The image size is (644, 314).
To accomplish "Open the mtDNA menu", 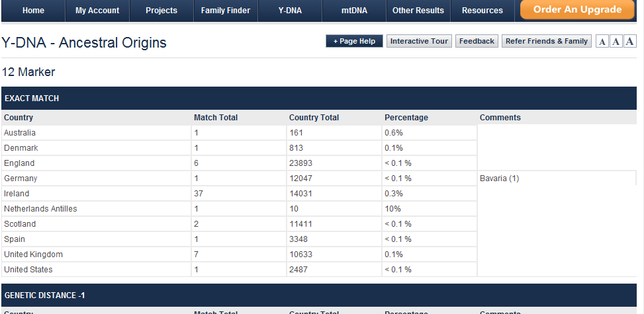I will 354,11.
